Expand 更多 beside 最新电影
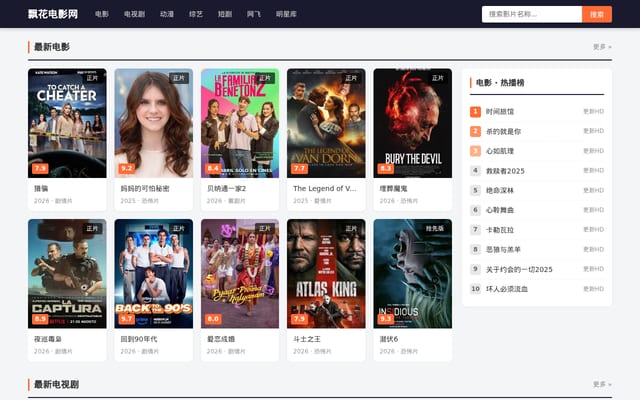640x400 pixels. (602, 47)
